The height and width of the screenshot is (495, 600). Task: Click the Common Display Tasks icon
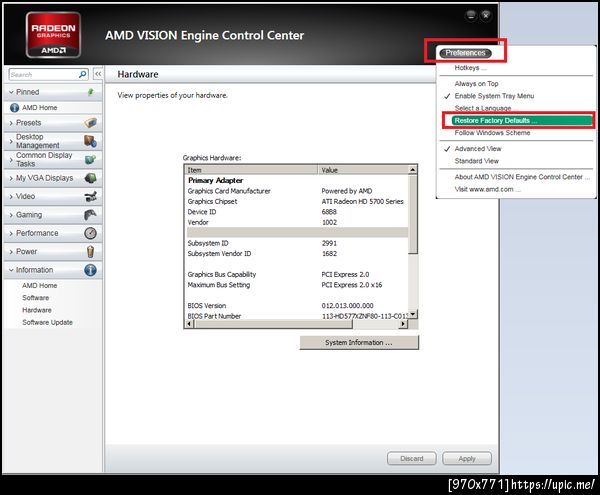[x=90, y=160]
